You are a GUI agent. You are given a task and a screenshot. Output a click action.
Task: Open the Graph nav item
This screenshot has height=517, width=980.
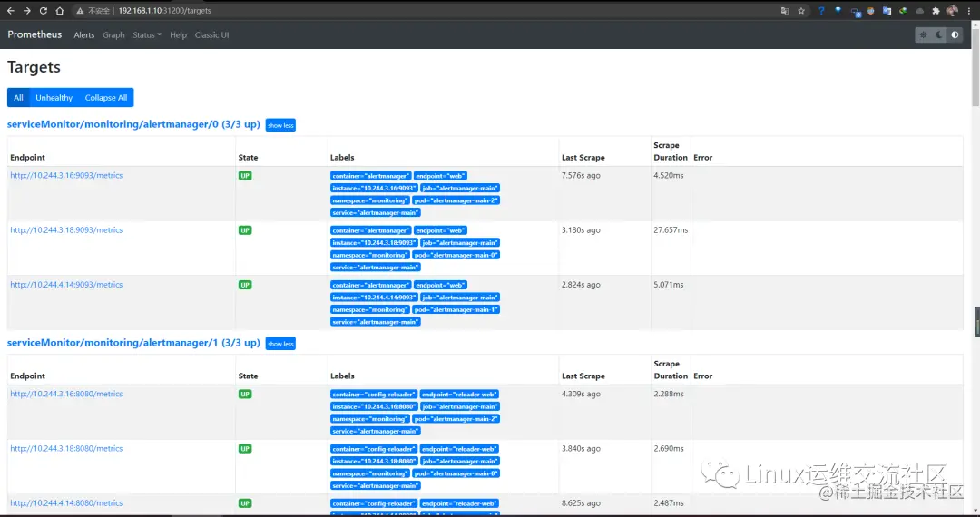click(113, 35)
